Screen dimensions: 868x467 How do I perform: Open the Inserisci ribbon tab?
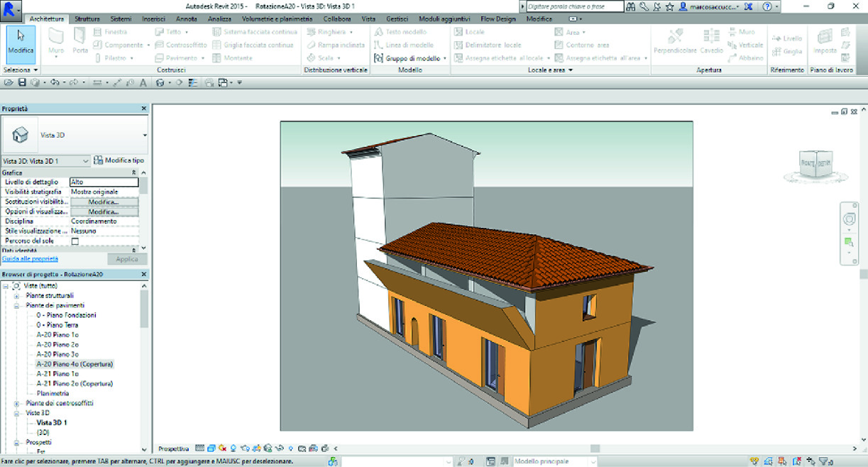153,18
